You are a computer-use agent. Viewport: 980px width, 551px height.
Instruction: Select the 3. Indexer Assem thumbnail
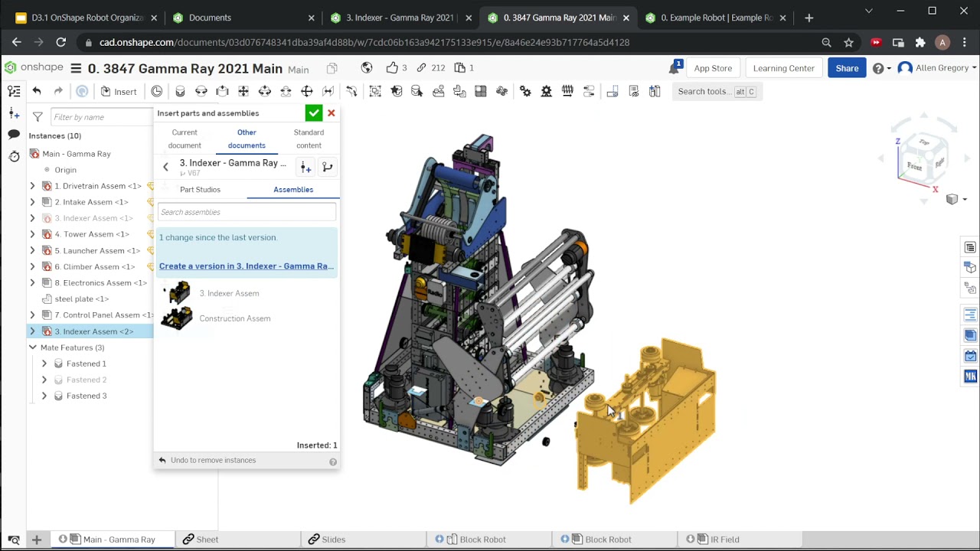(x=178, y=293)
